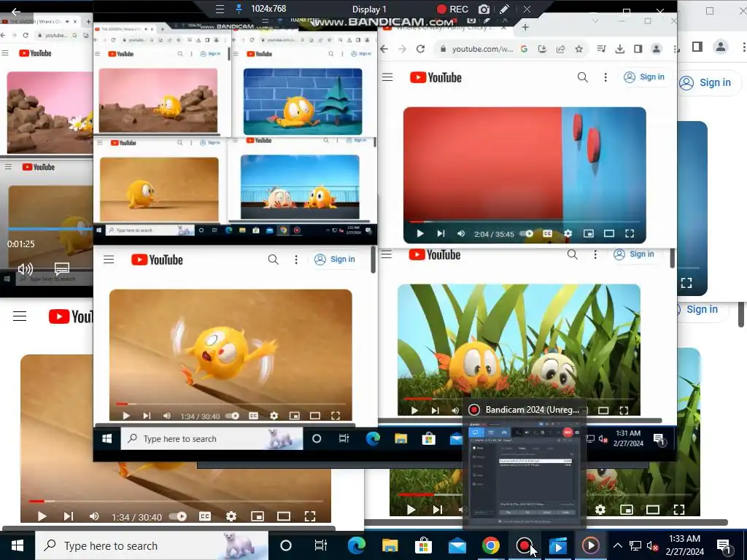
Task: Click the Google icon in the address bar
Action: (x=524, y=49)
